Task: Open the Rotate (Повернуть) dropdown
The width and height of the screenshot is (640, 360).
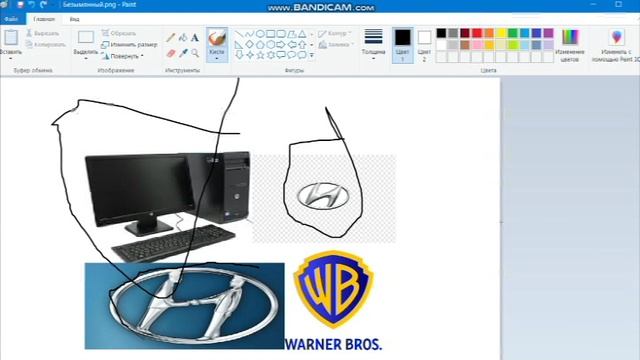Action: tap(123, 56)
